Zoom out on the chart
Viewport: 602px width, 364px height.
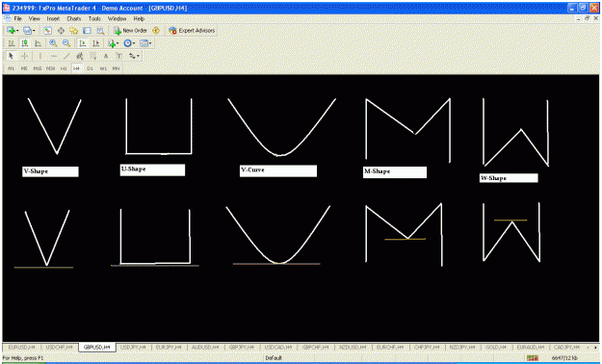(x=66, y=43)
